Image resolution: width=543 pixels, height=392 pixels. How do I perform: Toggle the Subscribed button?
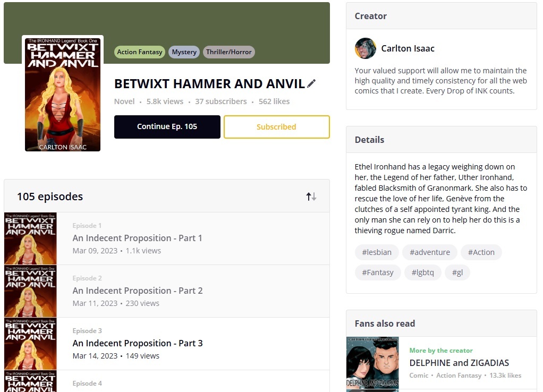[276, 127]
